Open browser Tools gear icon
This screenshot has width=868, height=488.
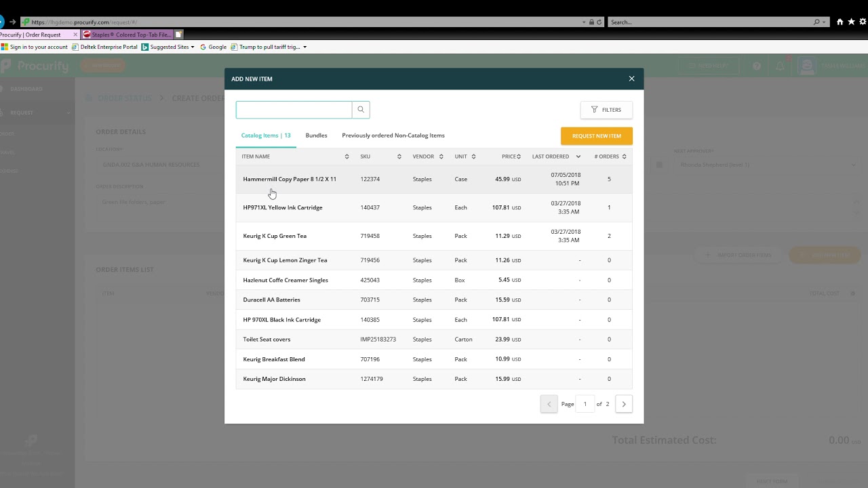tap(863, 22)
